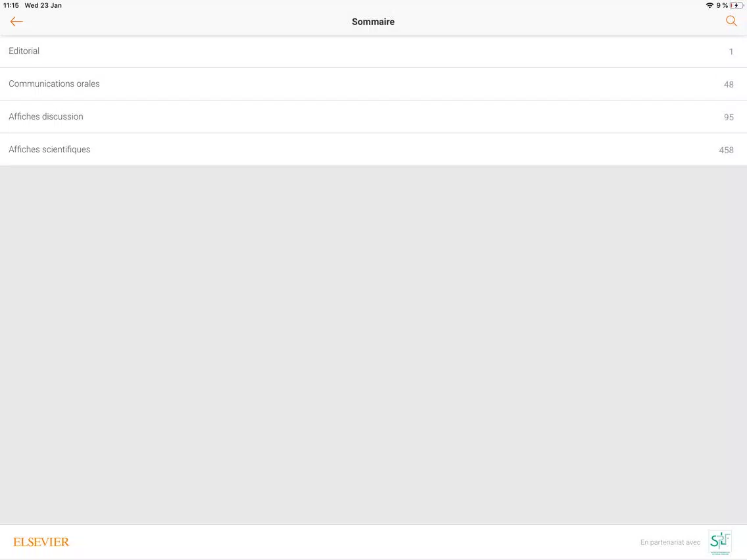Jump to page 48 number

click(x=729, y=84)
